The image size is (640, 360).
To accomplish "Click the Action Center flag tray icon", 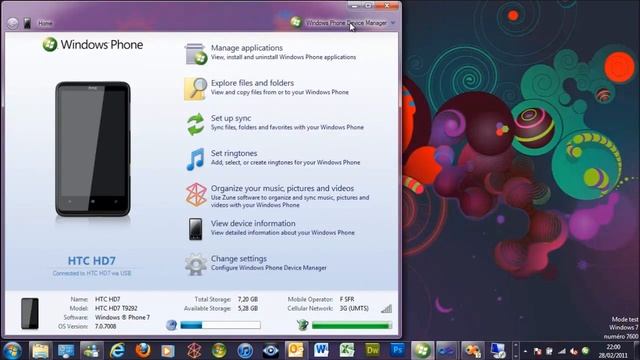I will pos(538,351).
